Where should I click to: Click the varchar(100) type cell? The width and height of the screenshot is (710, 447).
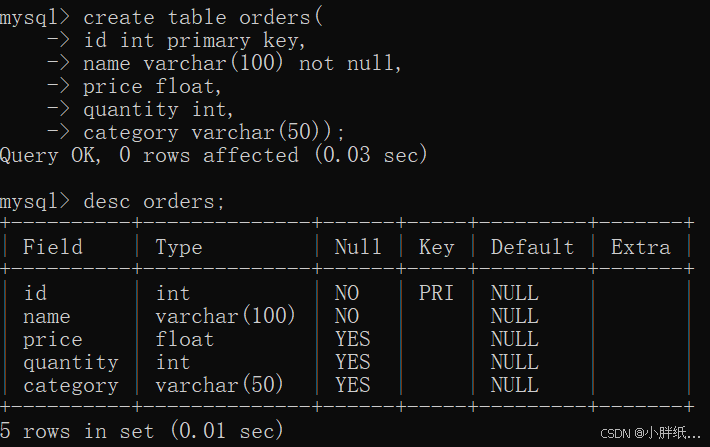pos(225,316)
